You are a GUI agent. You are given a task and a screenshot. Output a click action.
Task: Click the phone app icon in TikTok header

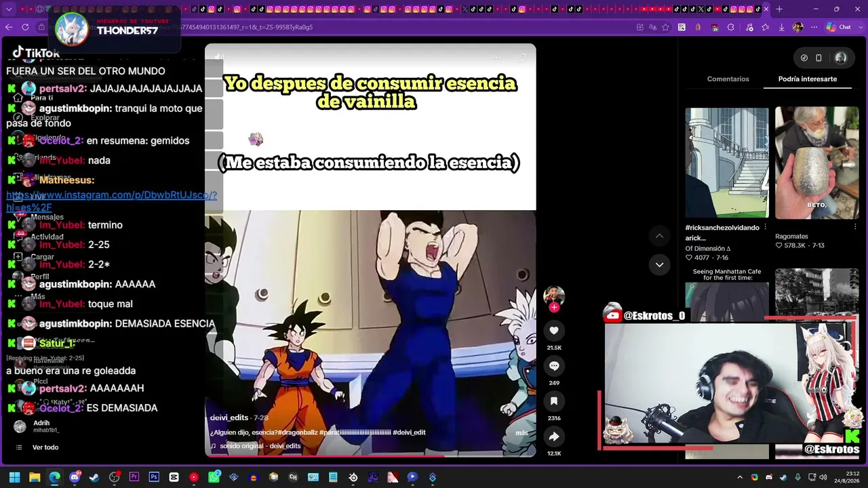818,58
